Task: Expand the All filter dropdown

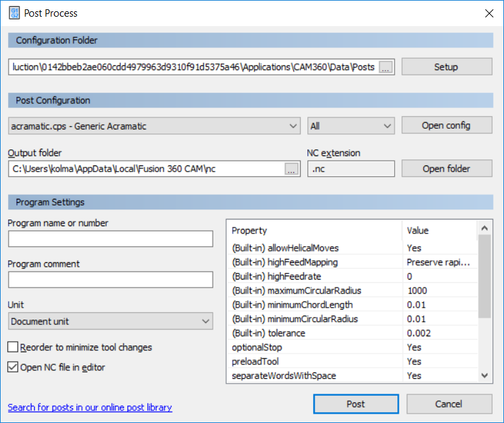Action: click(x=351, y=125)
